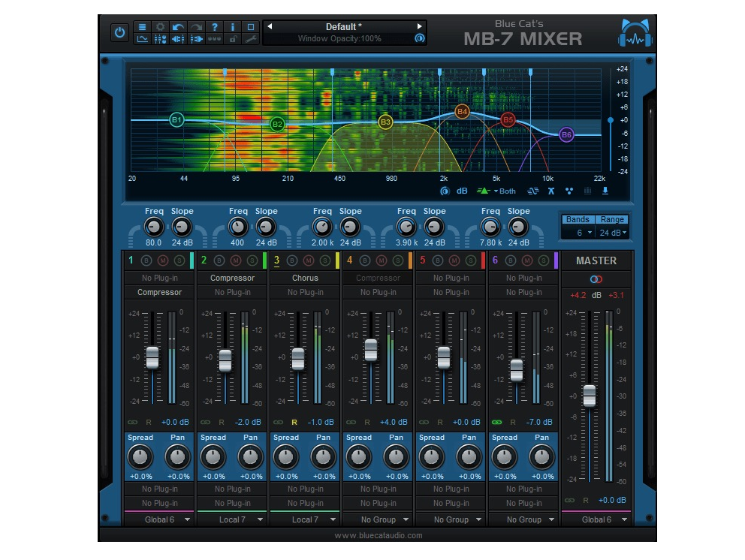Image resolution: width=745 pixels, height=560 pixels.
Task: Open the main menu hamburger icon
Action: 142,27
